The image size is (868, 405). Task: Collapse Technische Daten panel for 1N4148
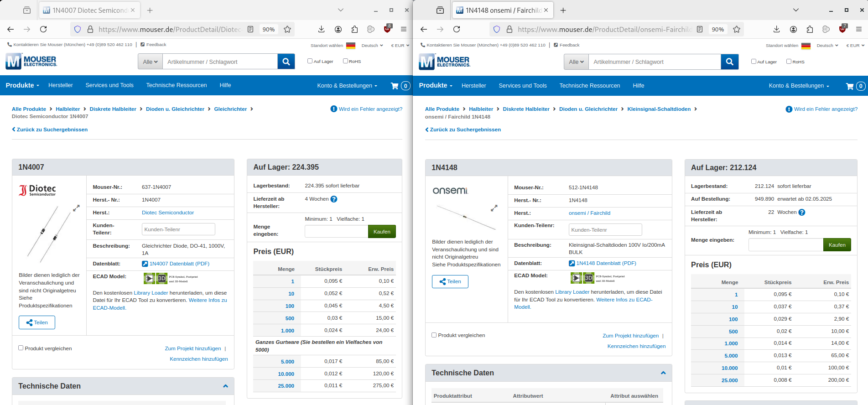click(x=663, y=373)
